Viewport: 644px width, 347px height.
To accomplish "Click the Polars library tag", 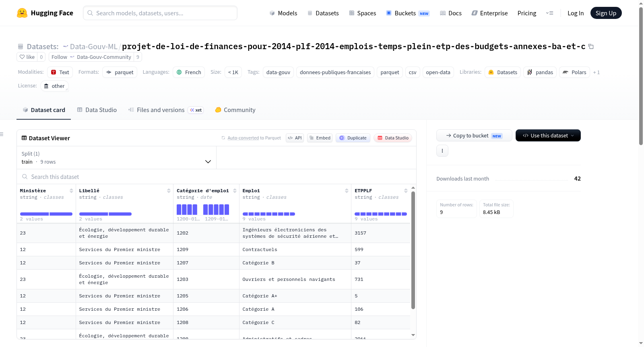I will (574, 72).
